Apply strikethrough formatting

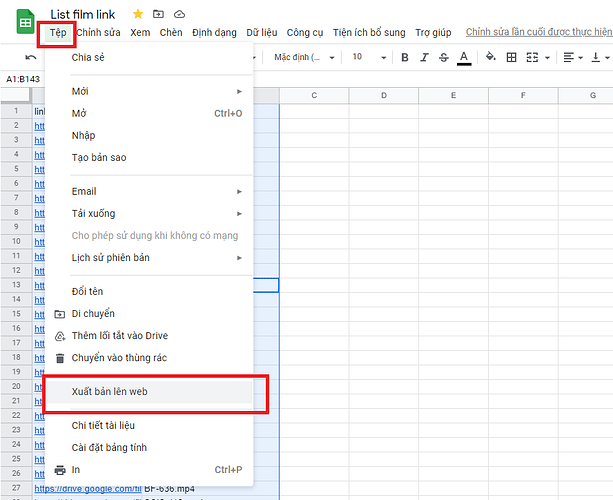pyautogui.click(x=443, y=57)
